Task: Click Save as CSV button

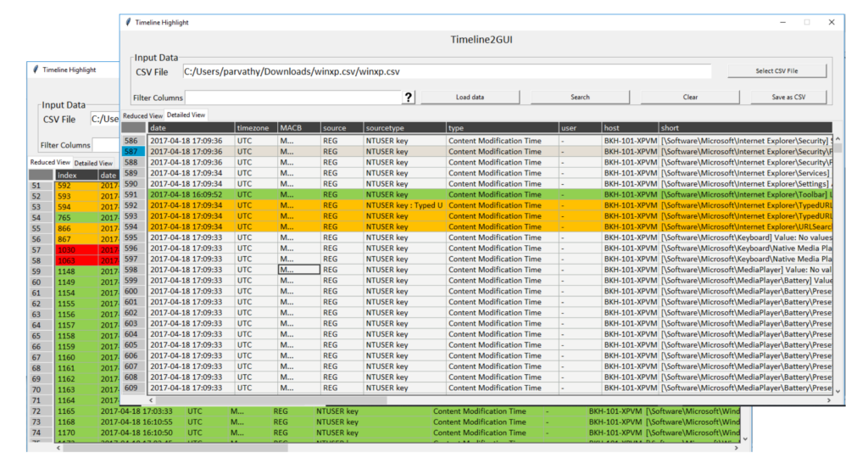Action: click(788, 97)
